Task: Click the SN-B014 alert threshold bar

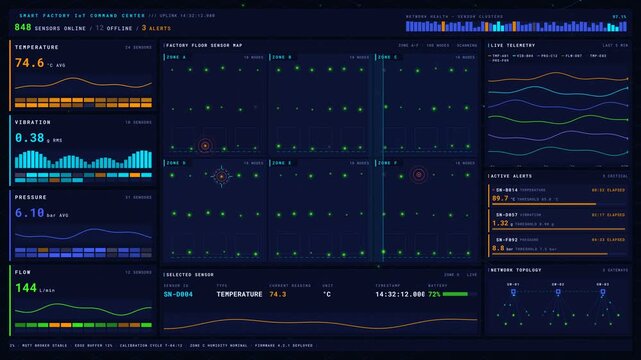Action: click(x=558, y=203)
